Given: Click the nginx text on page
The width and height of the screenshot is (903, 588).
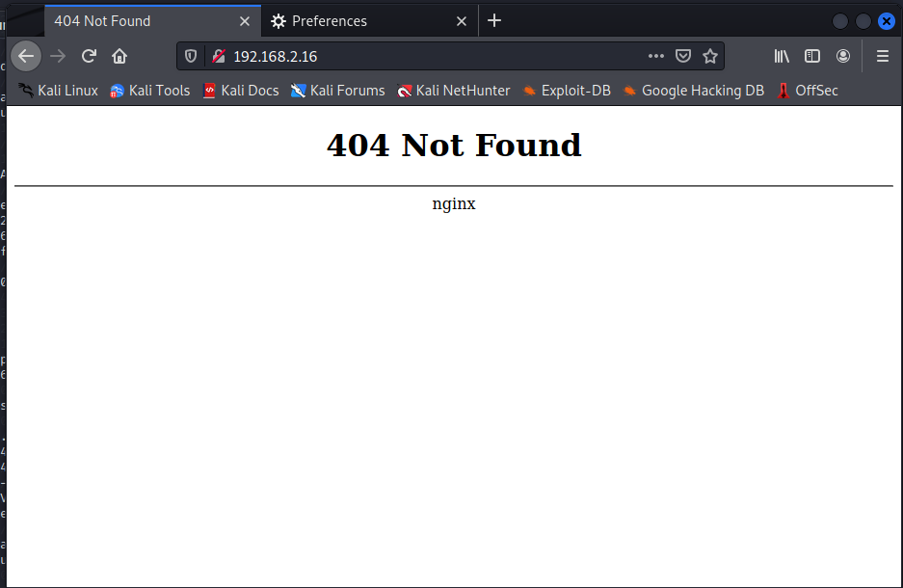Looking at the screenshot, I should tap(454, 203).
